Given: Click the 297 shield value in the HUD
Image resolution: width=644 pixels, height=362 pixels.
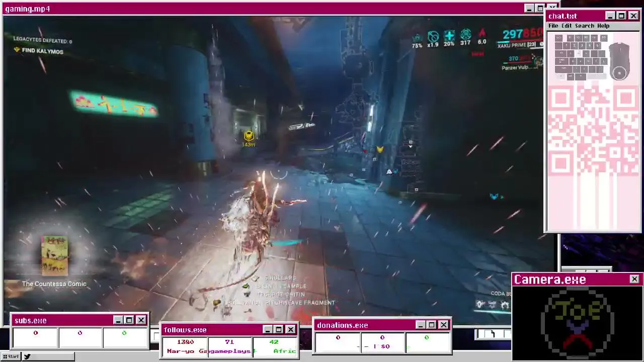Looking at the screenshot, I should pyautogui.click(x=512, y=34).
